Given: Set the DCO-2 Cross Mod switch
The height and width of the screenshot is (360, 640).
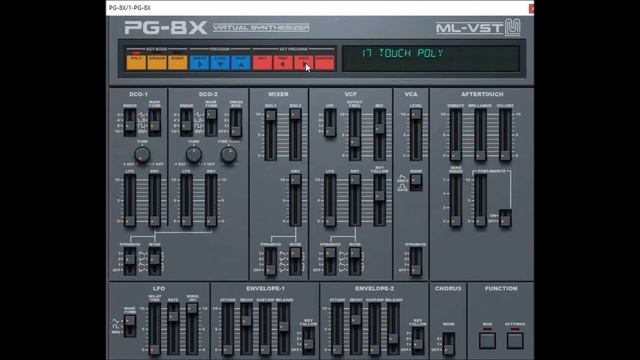Looking at the screenshot, I should tap(236, 122).
